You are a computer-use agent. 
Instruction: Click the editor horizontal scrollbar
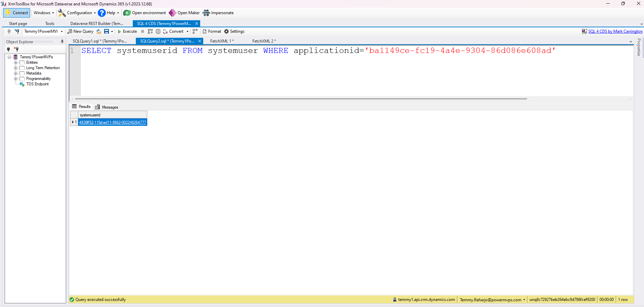301,99
